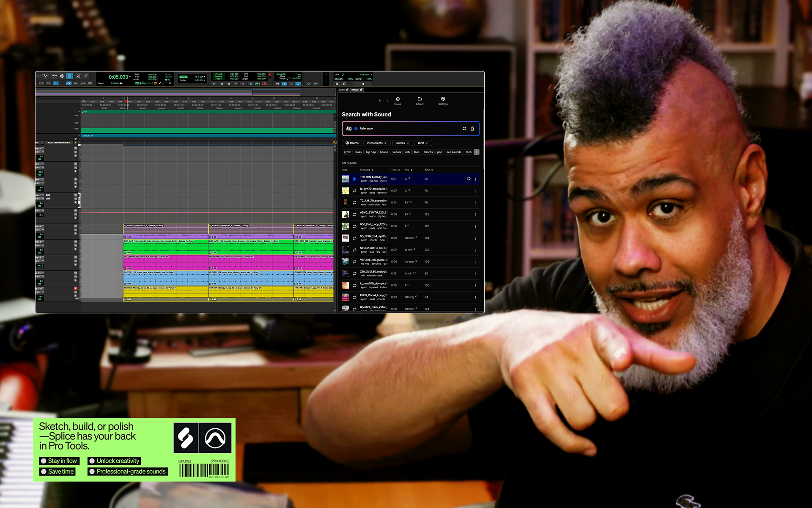Open more options for fc_syn70_embezzle row
Image resolution: width=812 pixels, height=508 pixels.
pos(476,191)
